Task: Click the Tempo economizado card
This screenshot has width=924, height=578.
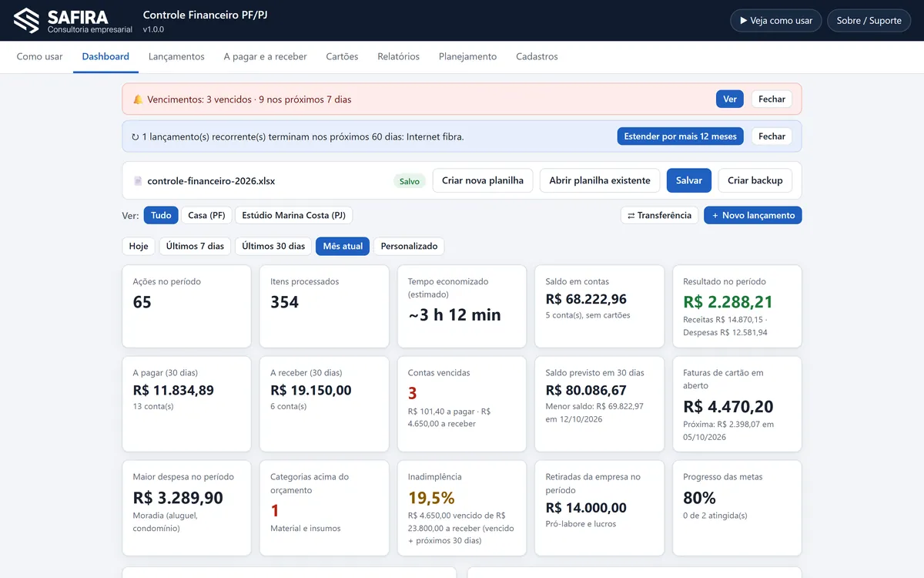Action: pos(462,307)
